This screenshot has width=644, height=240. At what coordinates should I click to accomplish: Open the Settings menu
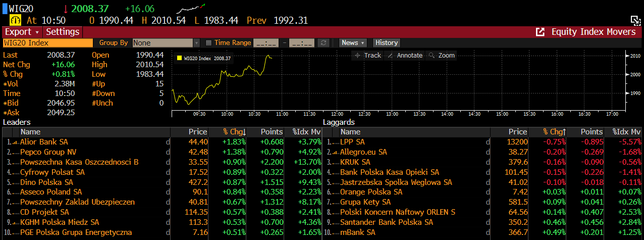63,32
